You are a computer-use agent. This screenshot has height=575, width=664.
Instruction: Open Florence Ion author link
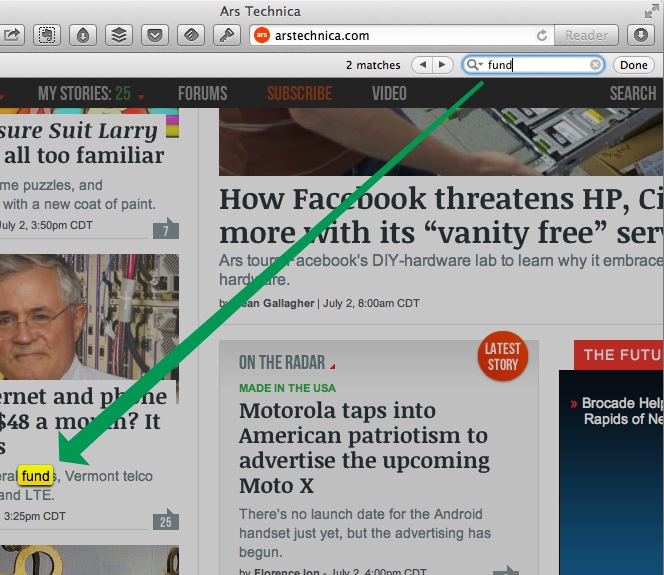pyautogui.click(x=286, y=571)
